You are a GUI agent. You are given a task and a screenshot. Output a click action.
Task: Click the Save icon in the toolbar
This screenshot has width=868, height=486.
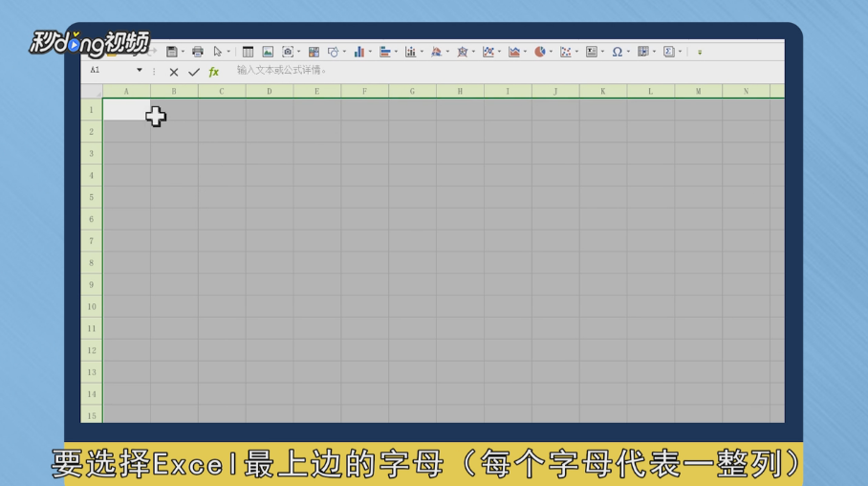172,52
